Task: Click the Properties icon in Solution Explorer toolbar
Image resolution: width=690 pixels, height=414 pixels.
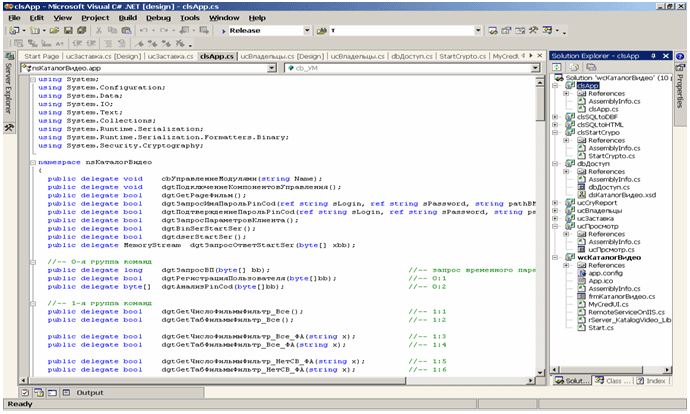Action: coord(591,67)
